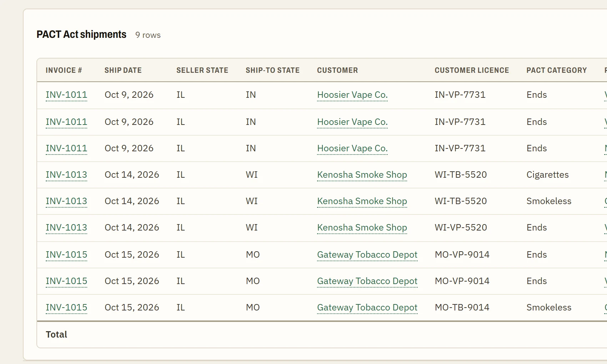
Task: Open Kenosha Smoke Shop link in Cigarettes row
Action: coord(362,175)
